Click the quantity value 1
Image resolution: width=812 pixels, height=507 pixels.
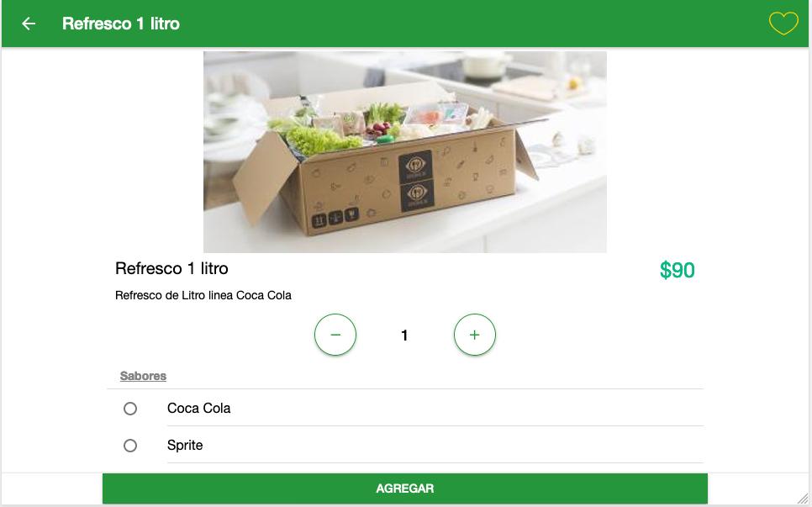click(x=404, y=335)
